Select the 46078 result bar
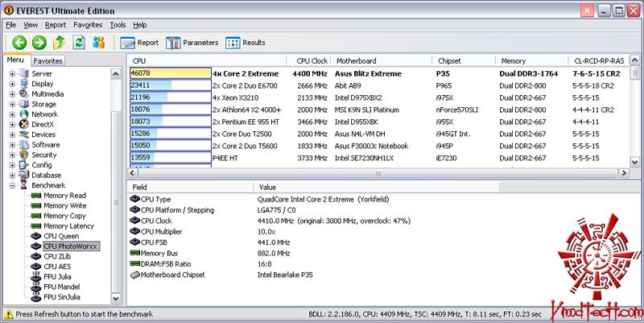 click(x=171, y=73)
